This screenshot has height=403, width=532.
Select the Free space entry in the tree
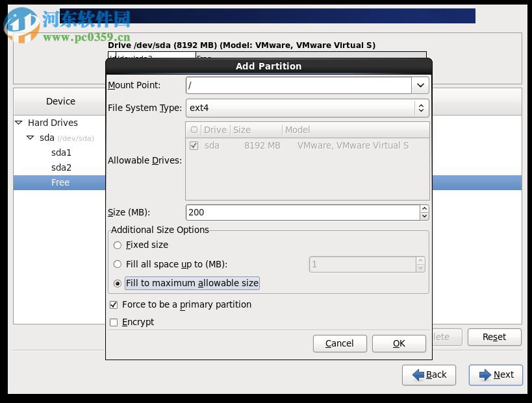[60, 182]
